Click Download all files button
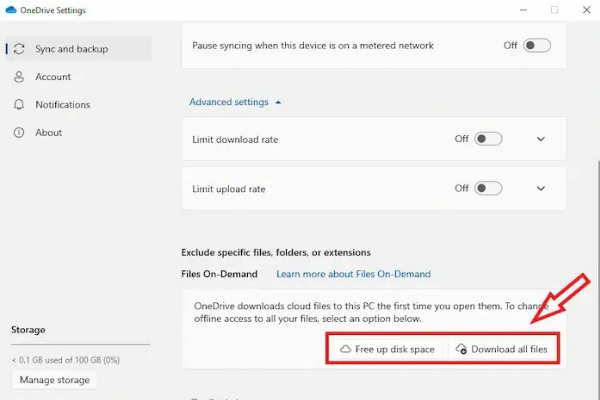Screen dimensions: 600x400 pyautogui.click(x=502, y=349)
